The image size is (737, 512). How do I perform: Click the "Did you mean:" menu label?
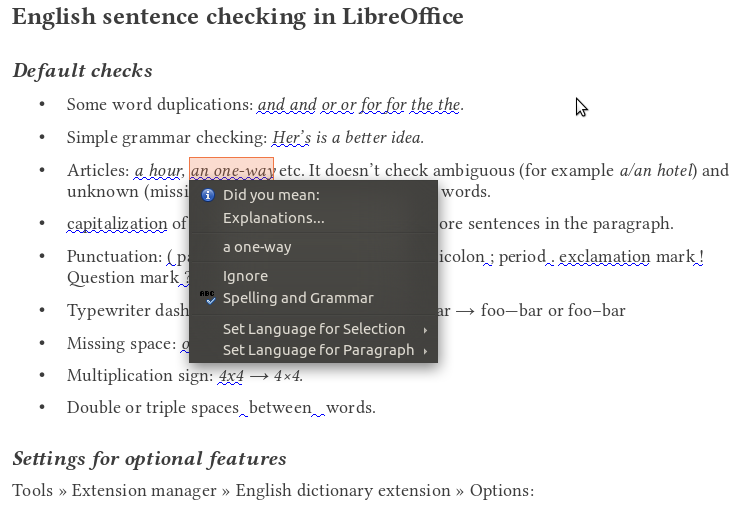tap(271, 195)
